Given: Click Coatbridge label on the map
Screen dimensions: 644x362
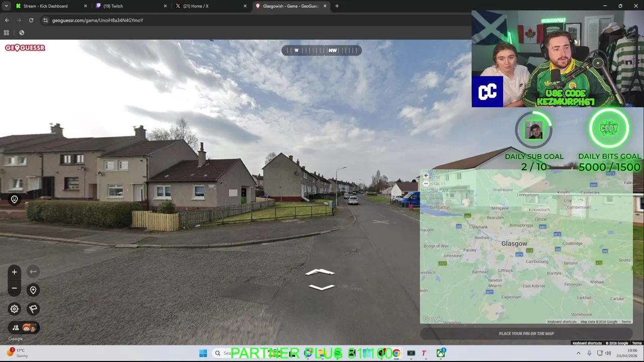Looking at the screenshot, I should tap(572, 244).
